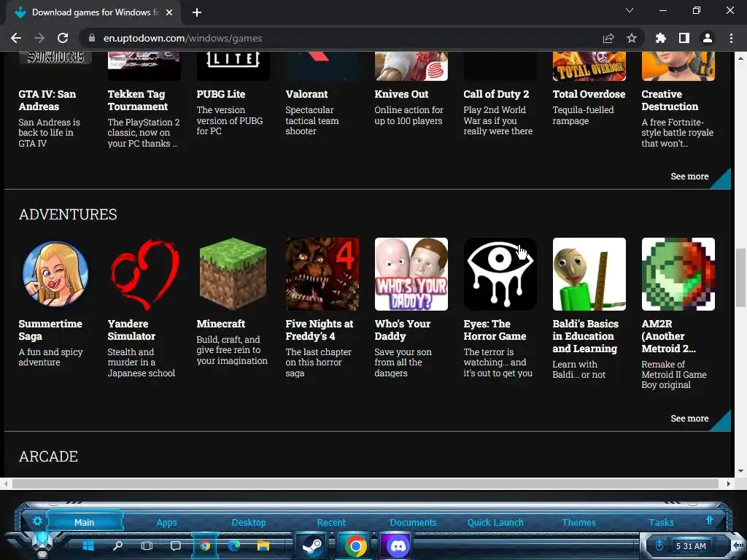747x560 pixels.
Task: Click the dock power button
Action: click(x=659, y=545)
